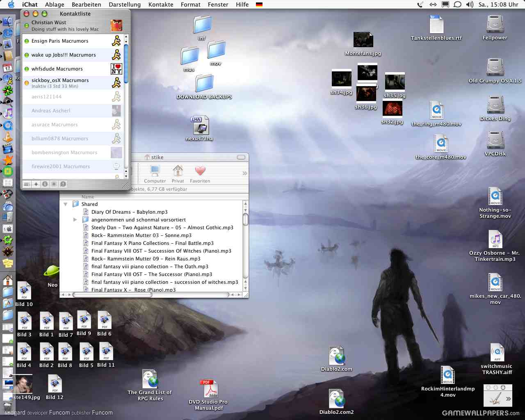
Task: Click the German flag input menu
Action: tap(259, 5)
